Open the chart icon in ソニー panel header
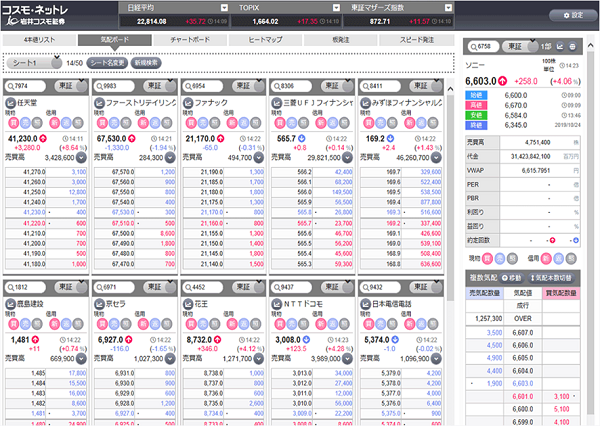The height and width of the screenshot is (426, 600). [560, 46]
